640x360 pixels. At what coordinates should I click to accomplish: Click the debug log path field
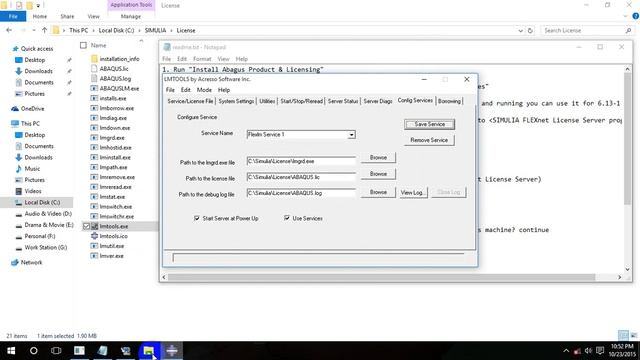point(301,193)
